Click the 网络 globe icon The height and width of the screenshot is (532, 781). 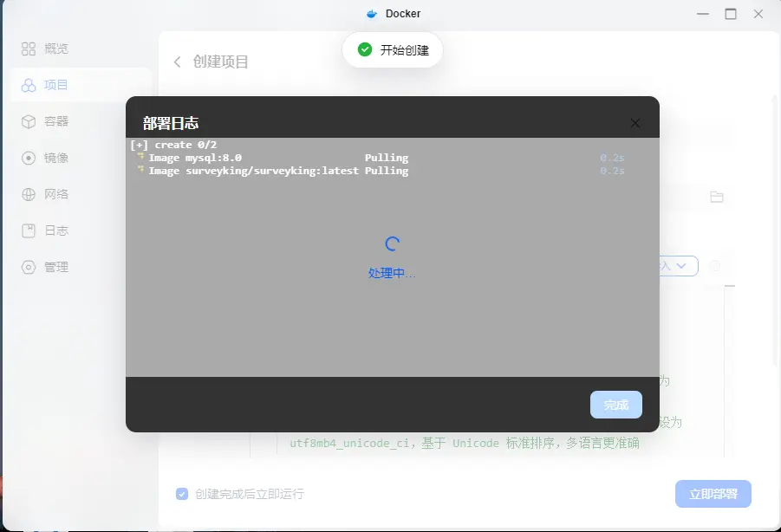[x=29, y=194]
